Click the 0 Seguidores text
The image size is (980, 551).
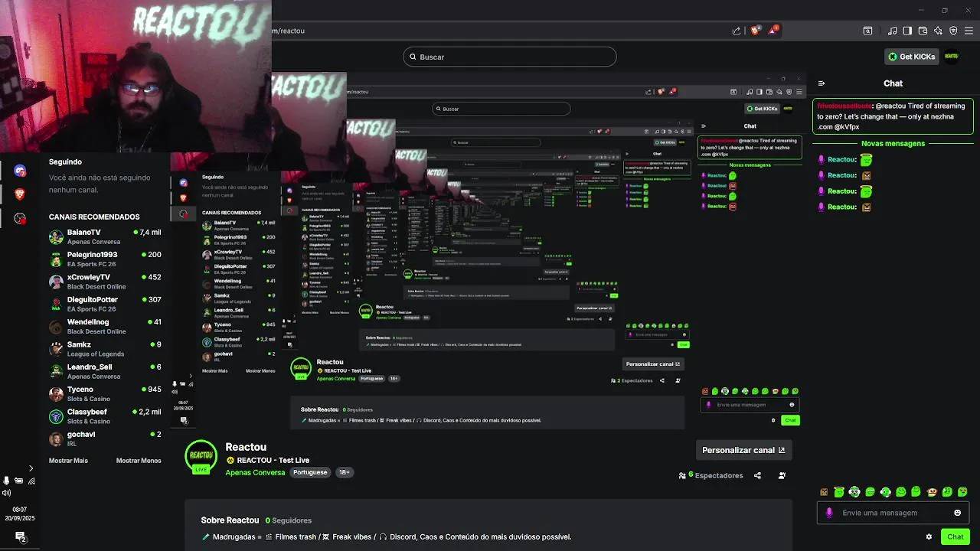click(x=289, y=520)
